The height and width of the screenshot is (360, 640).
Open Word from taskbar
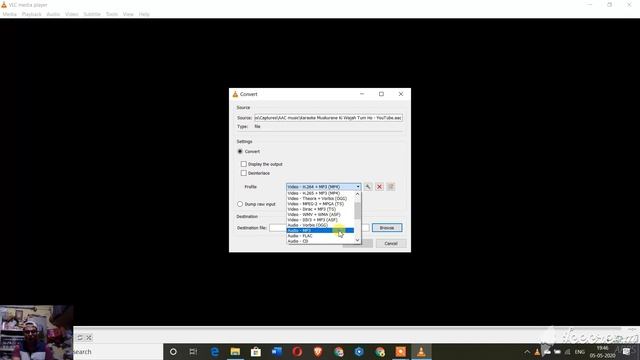277,351
